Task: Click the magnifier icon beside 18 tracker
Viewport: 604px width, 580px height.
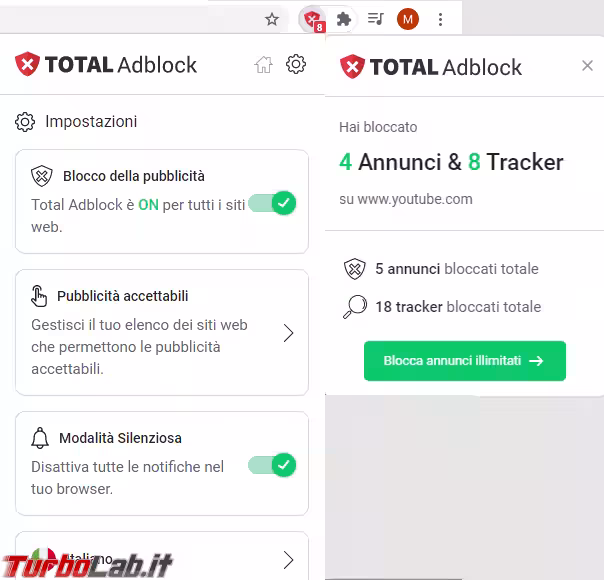Action: tap(354, 307)
